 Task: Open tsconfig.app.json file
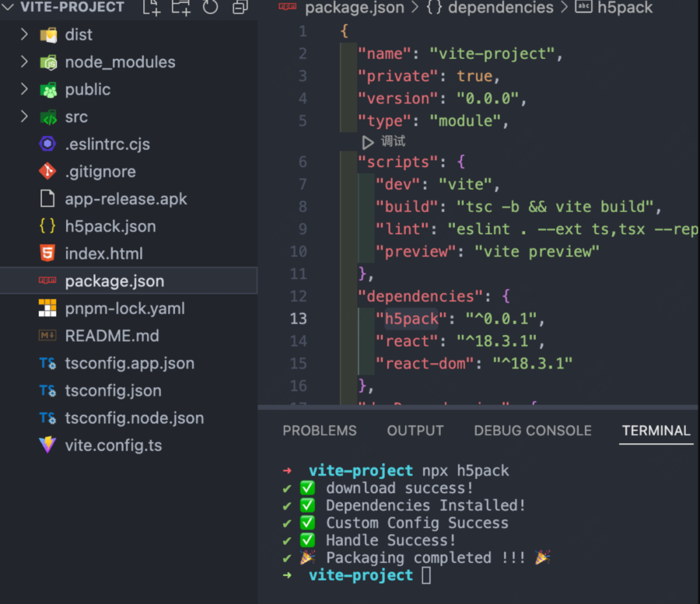pyautogui.click(x=130, y=364)
